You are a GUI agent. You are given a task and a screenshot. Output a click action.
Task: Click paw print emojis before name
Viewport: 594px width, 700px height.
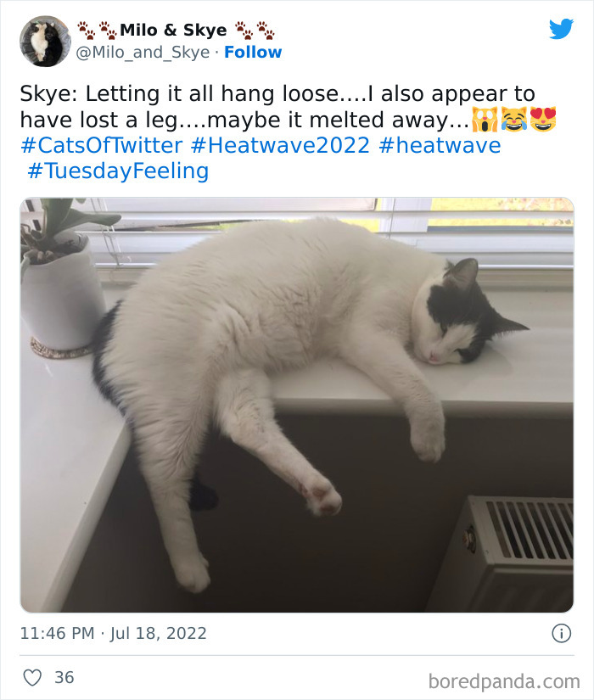(x=97, y=31)
